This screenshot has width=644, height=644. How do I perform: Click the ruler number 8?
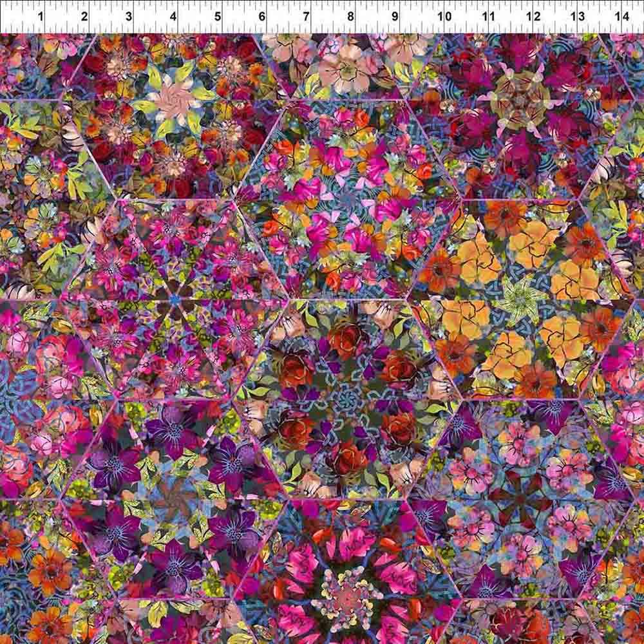point(350,17)
